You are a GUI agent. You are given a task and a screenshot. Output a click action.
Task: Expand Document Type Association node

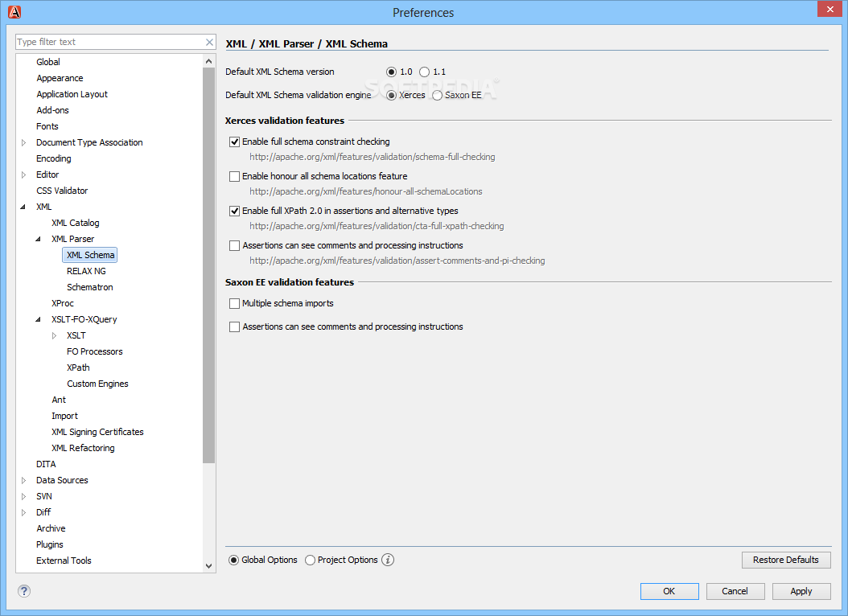pyautogui.click(x=24, y=142)
